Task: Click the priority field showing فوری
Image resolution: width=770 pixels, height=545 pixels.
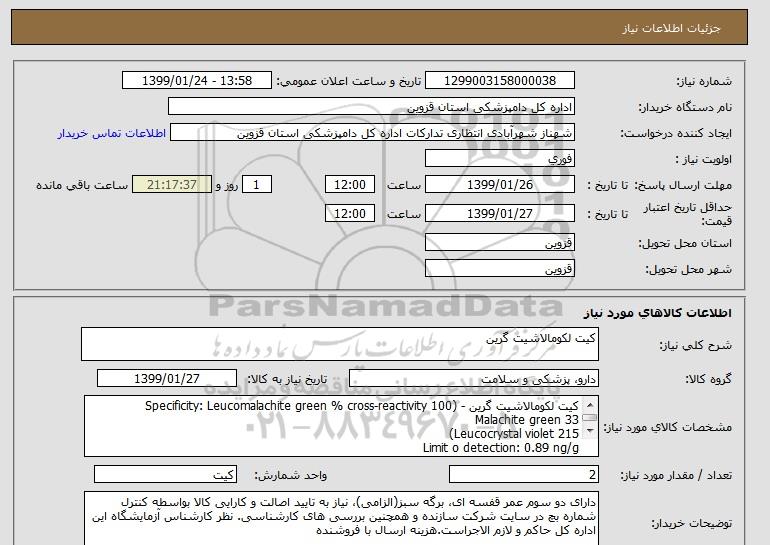Action: tap(499, 159)
